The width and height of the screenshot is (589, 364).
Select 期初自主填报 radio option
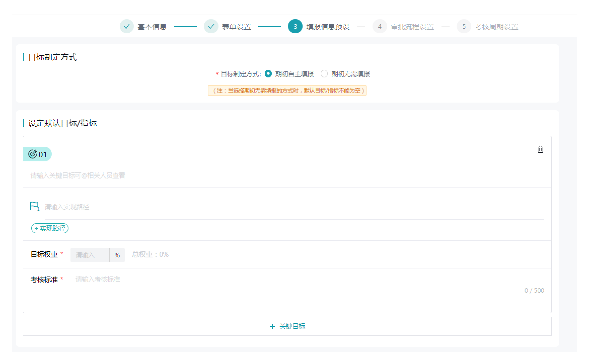(x=268, y=74)
